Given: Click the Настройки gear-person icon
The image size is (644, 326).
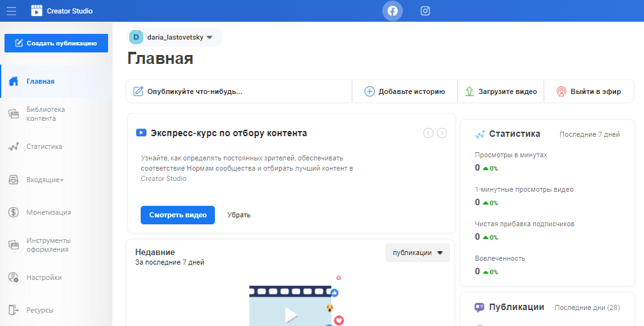Looking at the screenshot, I should [13, 277].
